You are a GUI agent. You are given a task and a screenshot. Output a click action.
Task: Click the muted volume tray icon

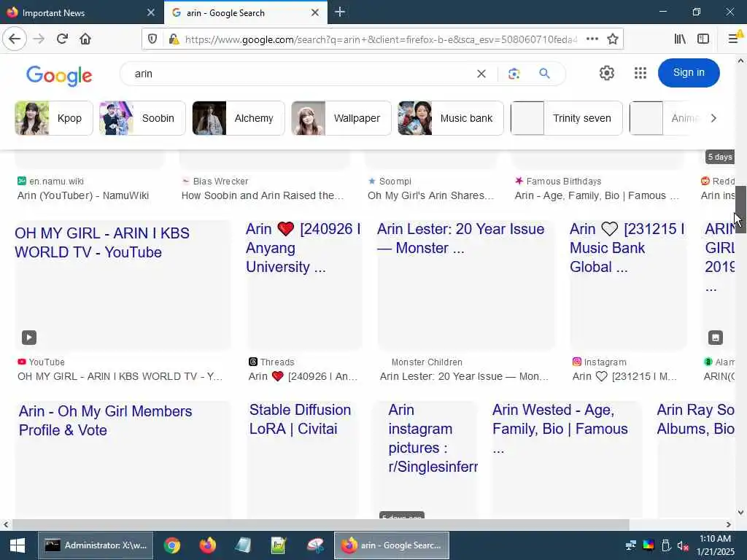coord(683,545)
